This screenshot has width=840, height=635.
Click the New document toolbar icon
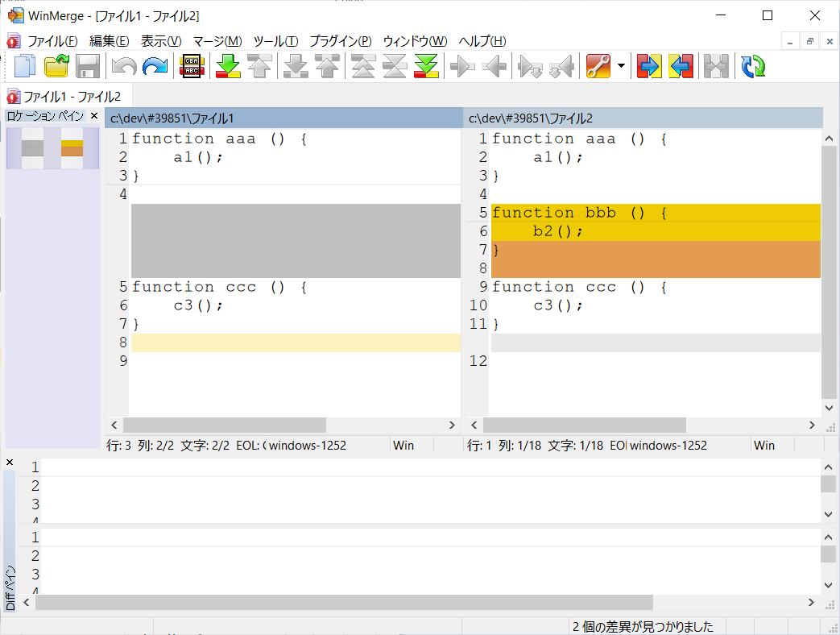click(25, 67)
